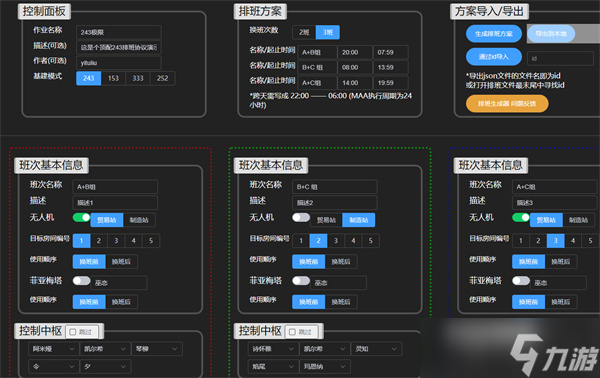Screen dimensions: 600x378
Task: Select 贸易站 in A+C组 shift
Action: click(x=546, y=220)
